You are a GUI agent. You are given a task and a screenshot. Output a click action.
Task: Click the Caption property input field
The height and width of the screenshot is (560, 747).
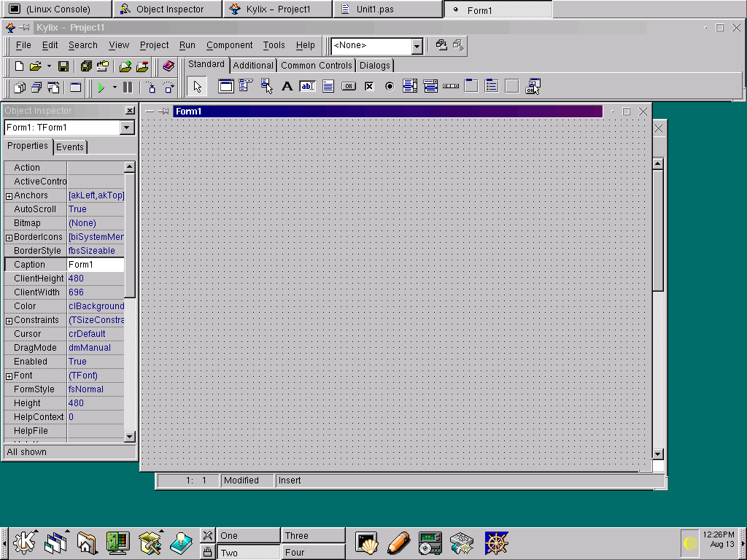pos(95,265)
